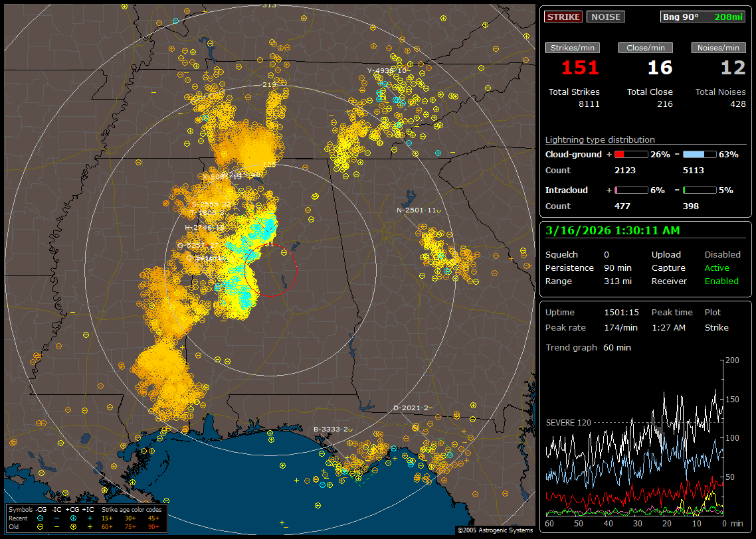Image resolution: width=756 pixels, height=539 pixels.
Task: Click the Trend graph 60 min value
Action: [x=617, y=348]
